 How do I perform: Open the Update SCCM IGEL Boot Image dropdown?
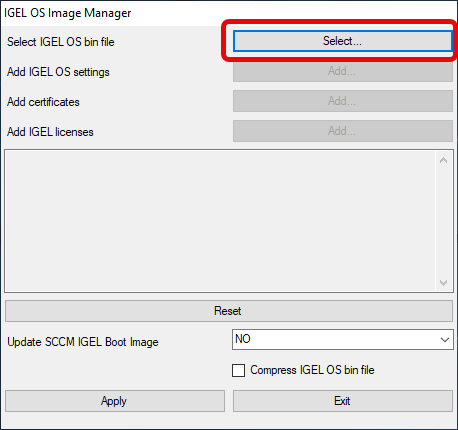tap(343, 340)
